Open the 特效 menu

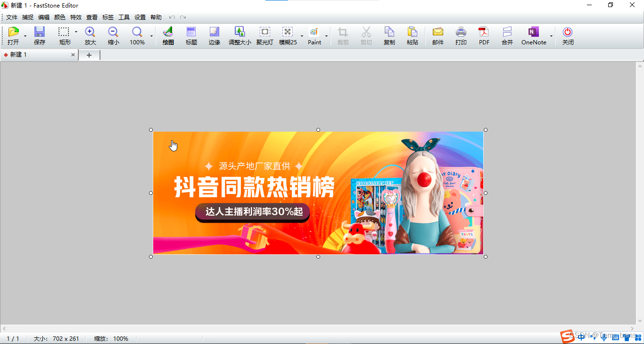point(76,17)
